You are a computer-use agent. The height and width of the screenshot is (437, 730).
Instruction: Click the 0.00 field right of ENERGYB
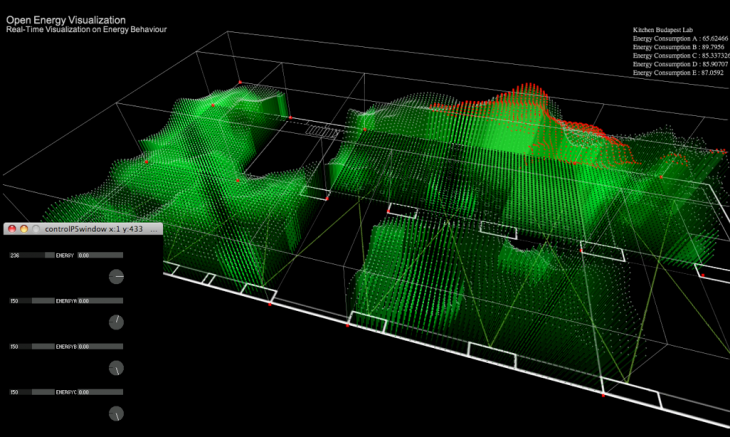100,346
